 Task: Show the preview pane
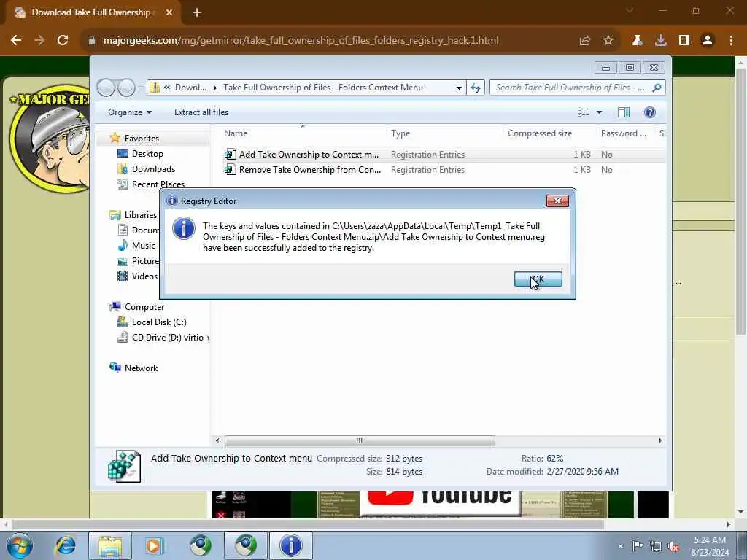click(x=624, y=112)
